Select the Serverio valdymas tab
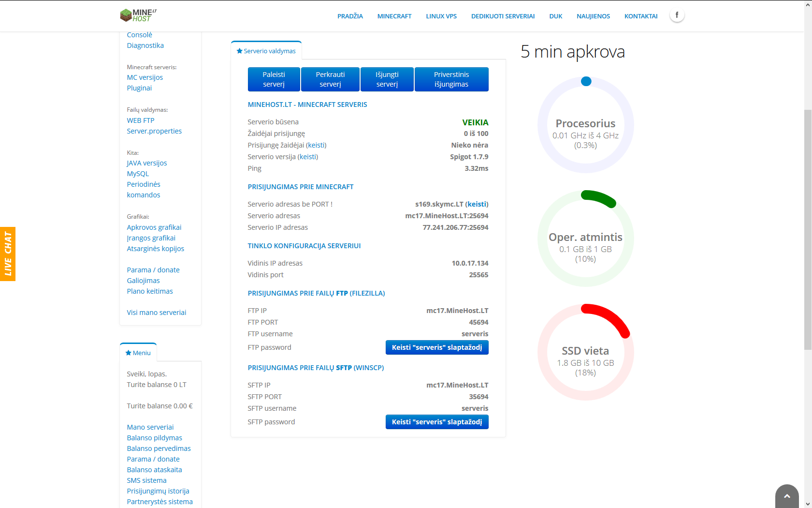This screenshot has width=812, height=508. click(x=266, y=51)
